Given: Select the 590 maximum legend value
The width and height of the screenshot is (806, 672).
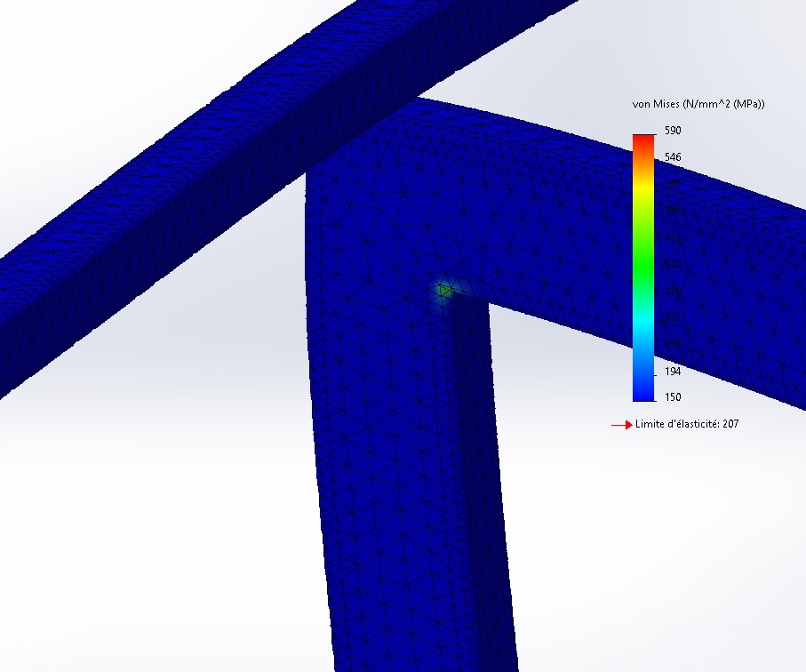Looking at the screenshot, I should 673,131.
